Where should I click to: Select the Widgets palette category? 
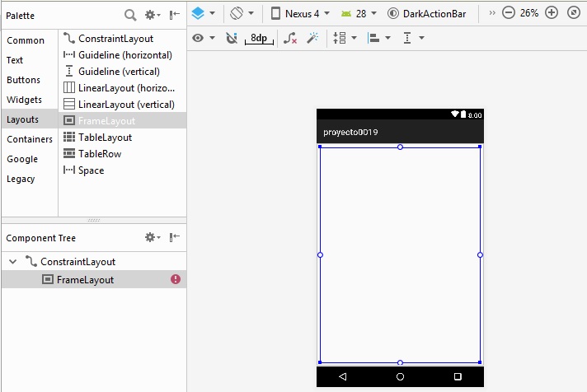pyautogui.click(x=24, y=100)
